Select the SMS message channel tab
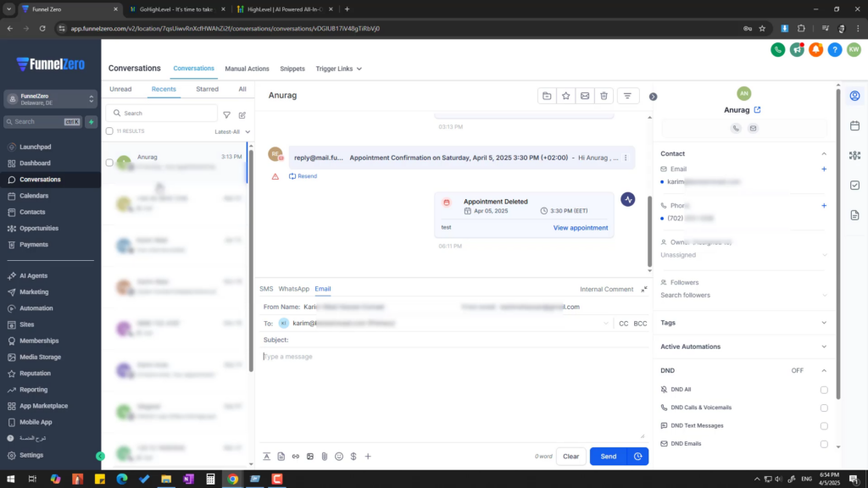 (266, 289)
